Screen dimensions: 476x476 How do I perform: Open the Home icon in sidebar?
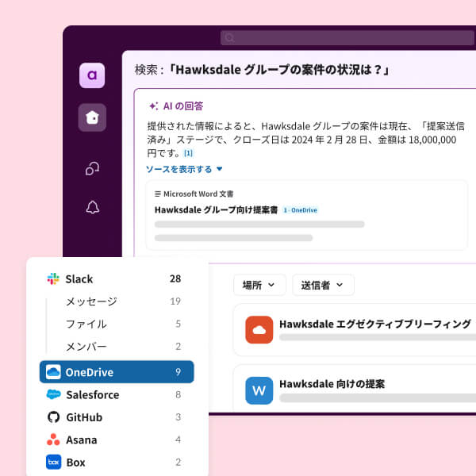click(x=92, y=117)
